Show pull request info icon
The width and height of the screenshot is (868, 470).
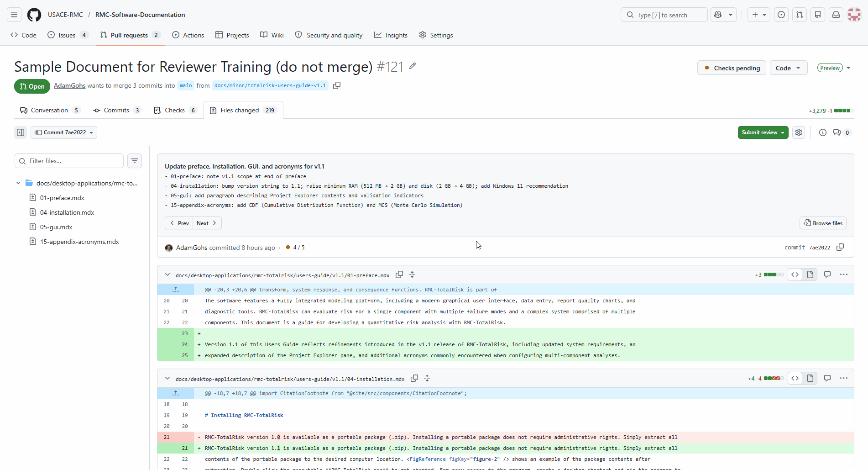(822, 132)
